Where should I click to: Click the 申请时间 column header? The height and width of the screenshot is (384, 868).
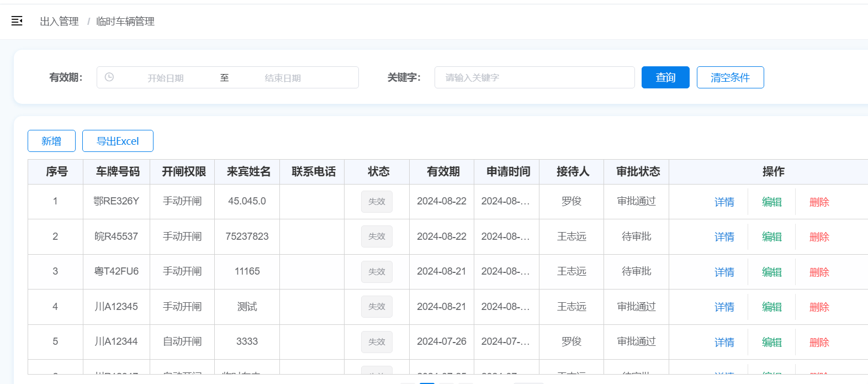(508, 172)
